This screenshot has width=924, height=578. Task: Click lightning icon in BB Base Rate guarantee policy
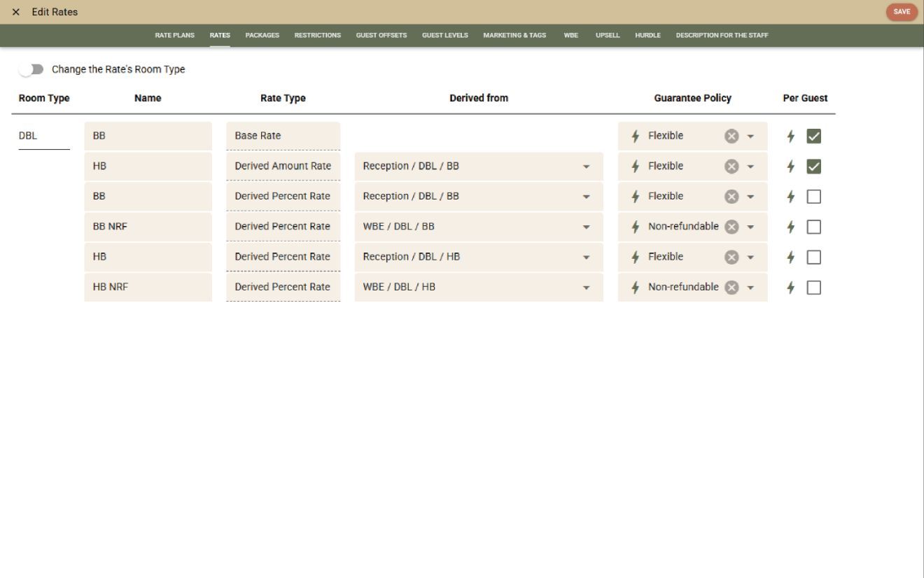tap(636, 136)
